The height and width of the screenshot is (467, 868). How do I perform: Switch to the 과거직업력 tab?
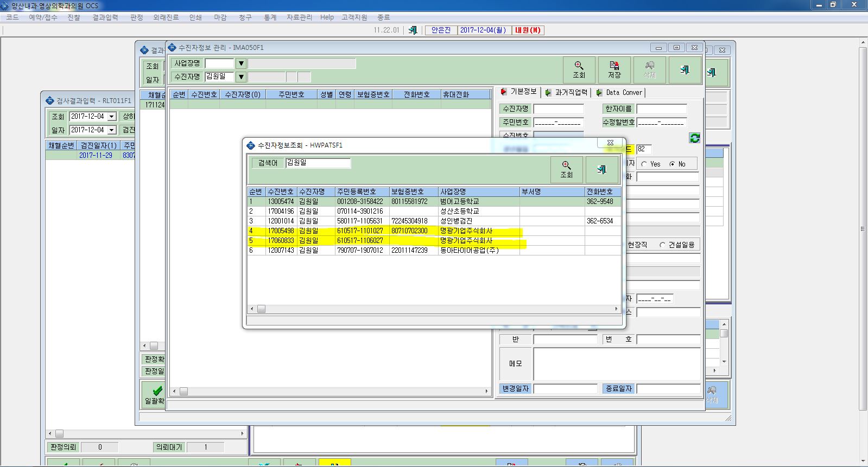pos(567,93)
